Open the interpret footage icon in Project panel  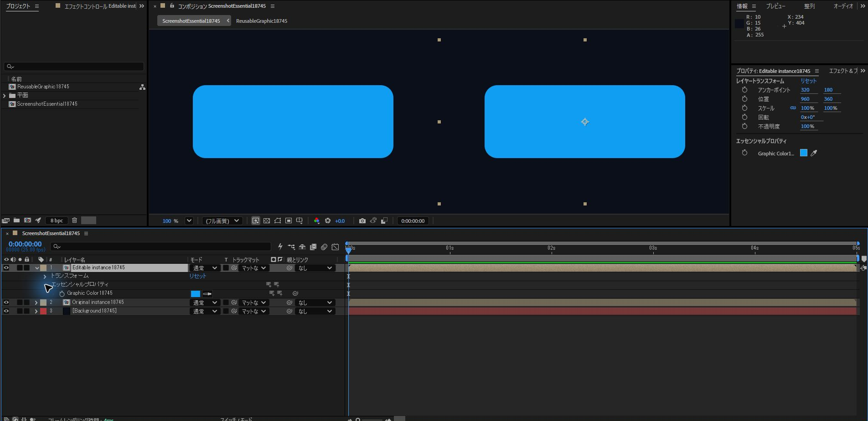(6, 221)
